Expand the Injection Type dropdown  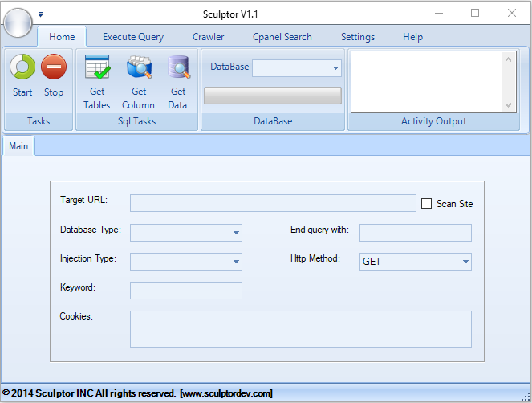pos(236,262)
